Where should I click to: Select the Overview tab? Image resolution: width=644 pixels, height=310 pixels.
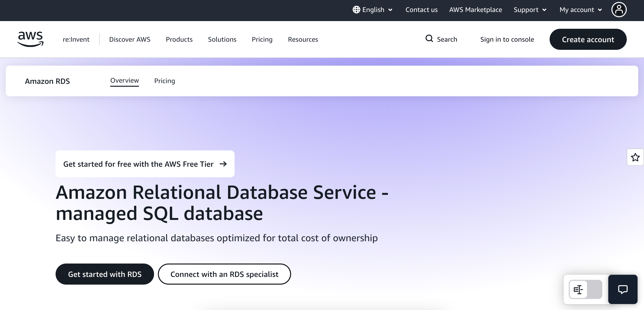coord(125,80)
